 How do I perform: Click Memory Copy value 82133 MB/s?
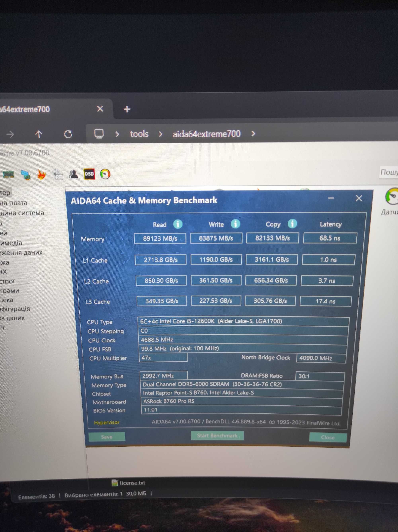272,238
